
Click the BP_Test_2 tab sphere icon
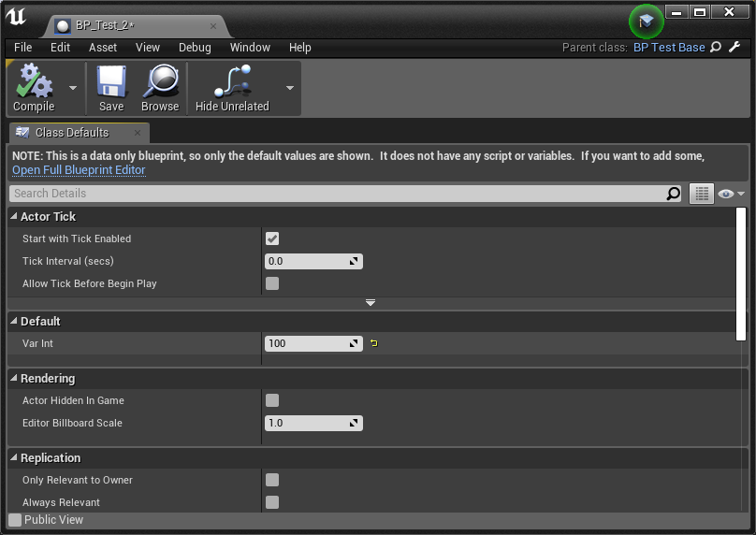(x=62, y=25)
